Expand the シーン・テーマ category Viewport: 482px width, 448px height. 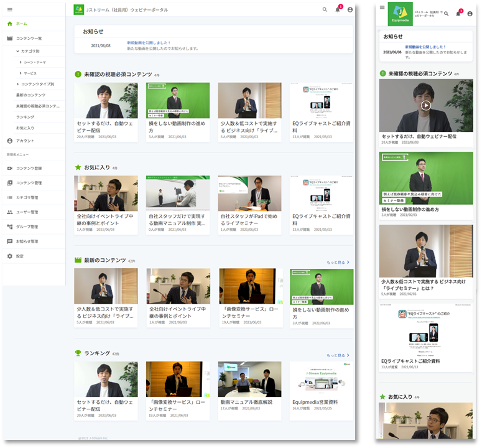[21, 62]
